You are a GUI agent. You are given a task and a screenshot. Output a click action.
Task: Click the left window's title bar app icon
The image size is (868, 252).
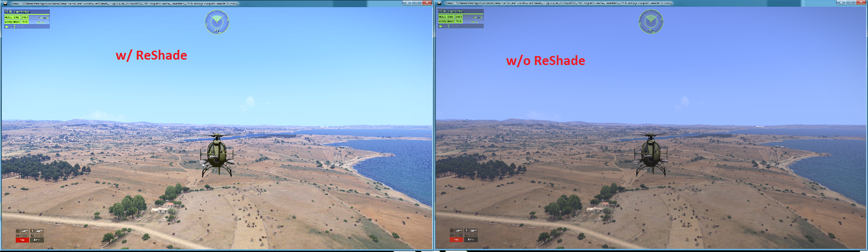(x=5, y=4)
